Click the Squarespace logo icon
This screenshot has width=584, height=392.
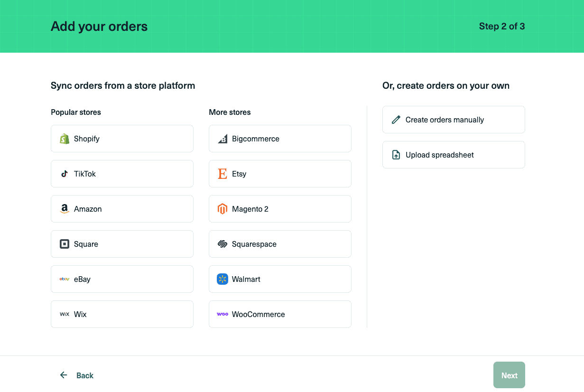click(x=222, y=244)
